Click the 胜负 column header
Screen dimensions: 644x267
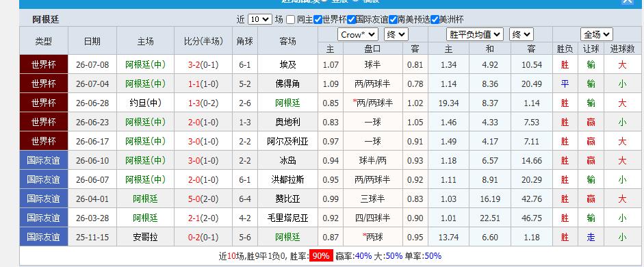[x=565, y=49]
